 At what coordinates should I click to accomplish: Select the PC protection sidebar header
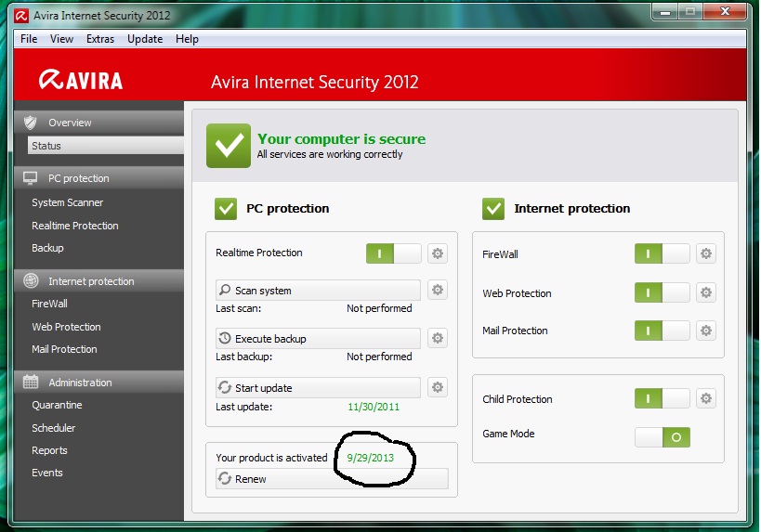click(99, 178)
